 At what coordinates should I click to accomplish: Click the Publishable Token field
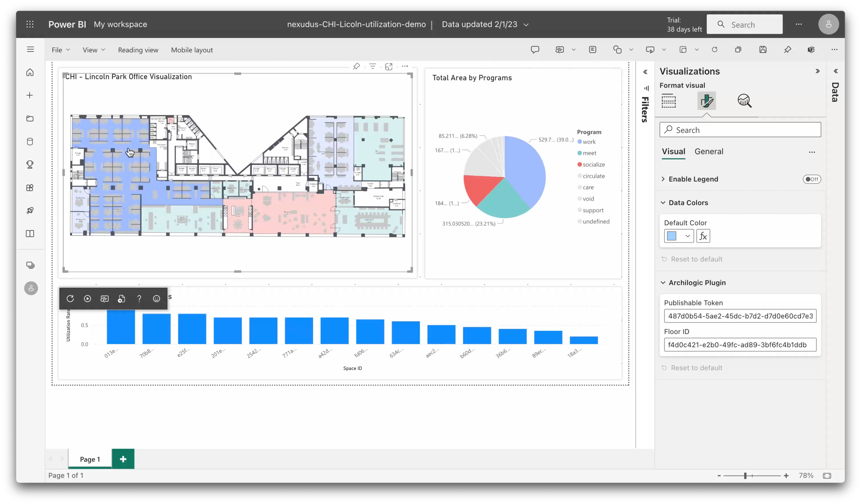coord(740,316)
